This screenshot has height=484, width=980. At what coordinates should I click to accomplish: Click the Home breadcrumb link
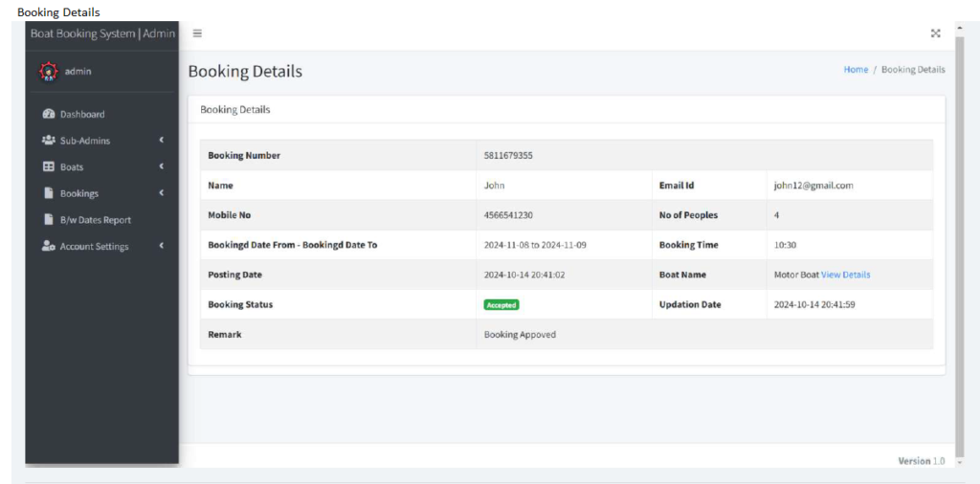pos(856,69)
